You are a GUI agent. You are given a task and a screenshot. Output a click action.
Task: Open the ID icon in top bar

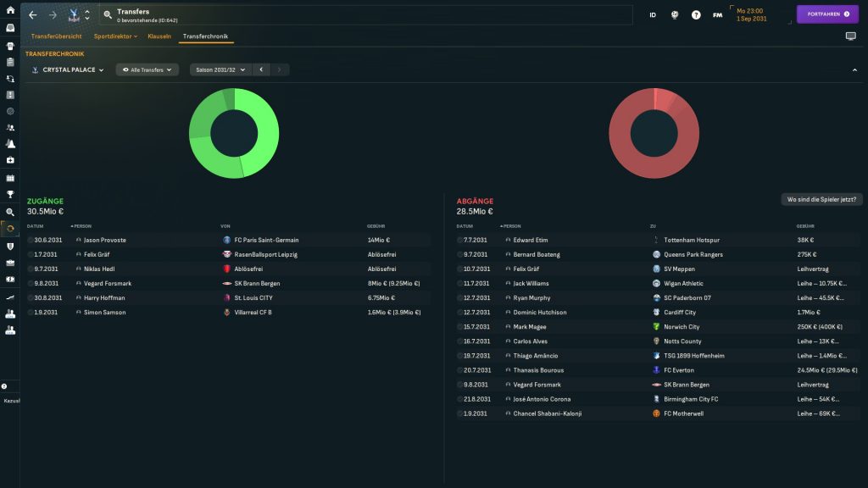pos(653,14)
